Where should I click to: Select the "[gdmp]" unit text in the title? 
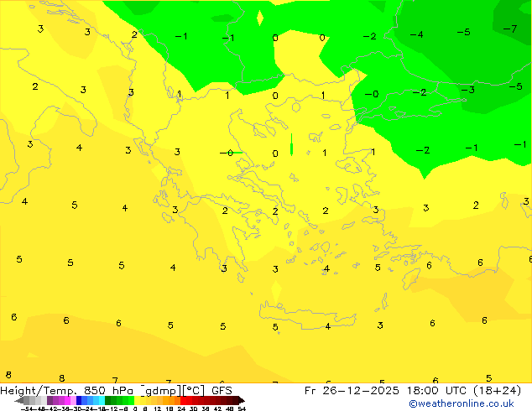(161, 391)
